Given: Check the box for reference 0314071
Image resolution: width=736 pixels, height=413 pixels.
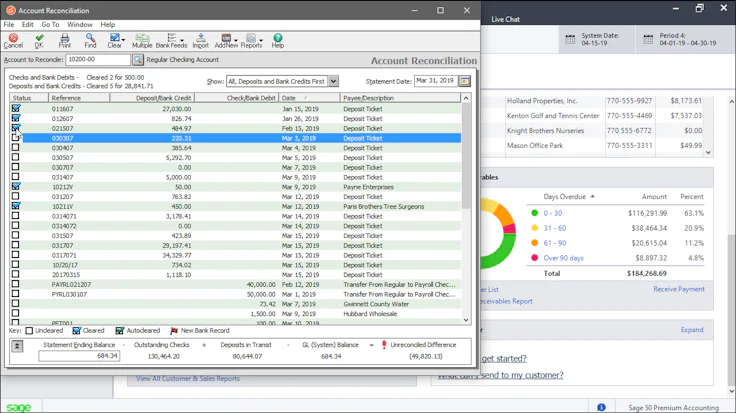Looking at the screenshot, I should click(x=15, y=216).
